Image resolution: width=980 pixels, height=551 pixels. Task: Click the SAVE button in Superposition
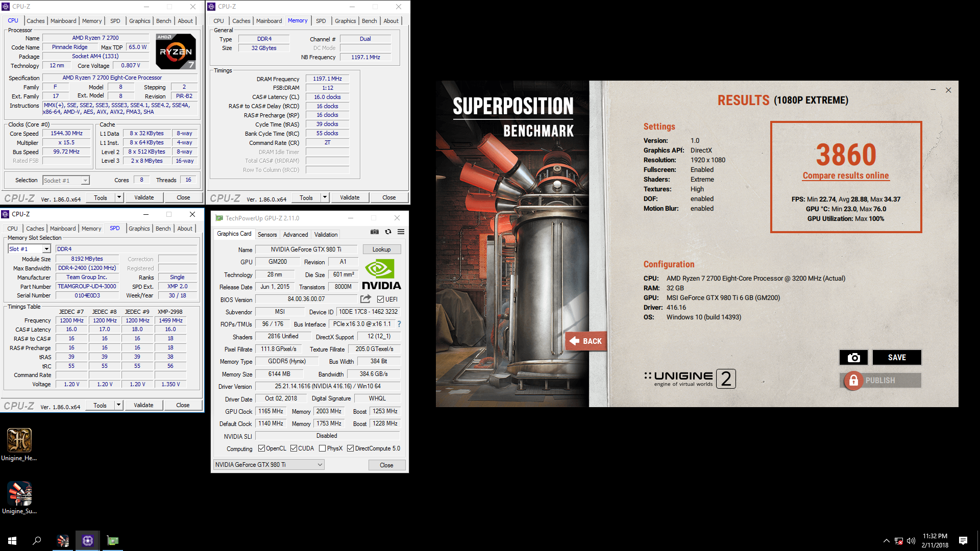click(897, 358)
